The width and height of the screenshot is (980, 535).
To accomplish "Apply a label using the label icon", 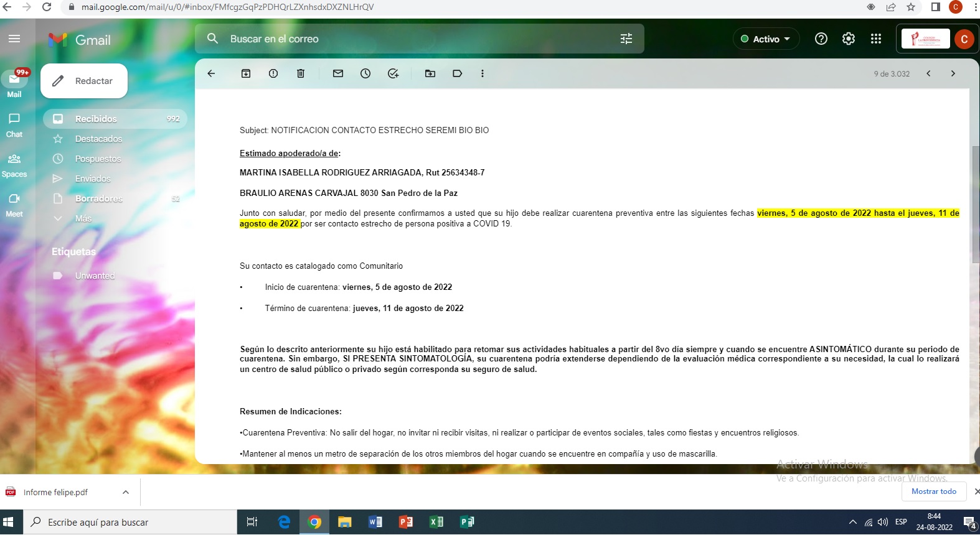I will pyautogui.click(x=458, y=73).
